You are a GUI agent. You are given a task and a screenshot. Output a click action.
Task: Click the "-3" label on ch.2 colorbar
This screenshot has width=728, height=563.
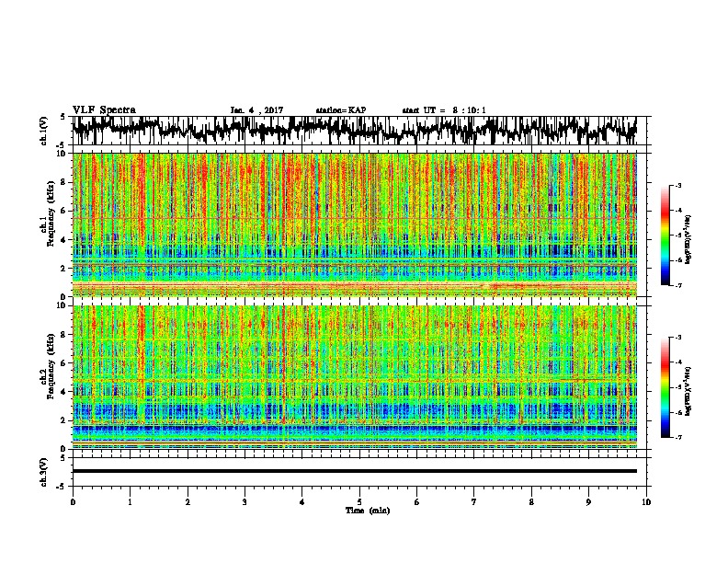pyautogui.click(x=677, y=338)
